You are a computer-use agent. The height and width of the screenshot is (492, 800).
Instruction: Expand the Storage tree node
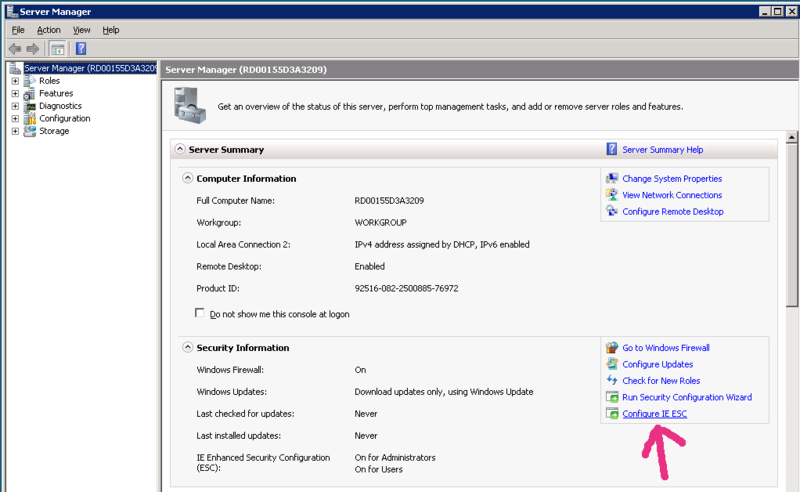pyautogui.click(x=15, y=131)
